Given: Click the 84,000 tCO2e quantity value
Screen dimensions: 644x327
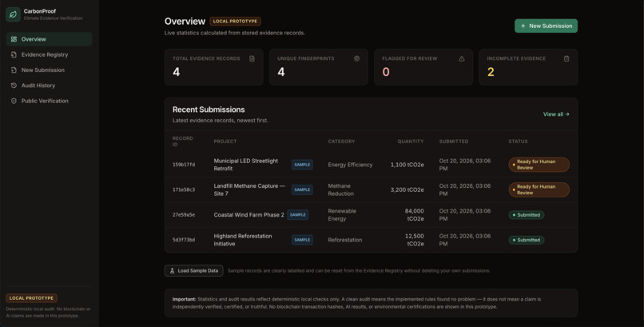Looking at the screenshot, I should click(414, 215).
